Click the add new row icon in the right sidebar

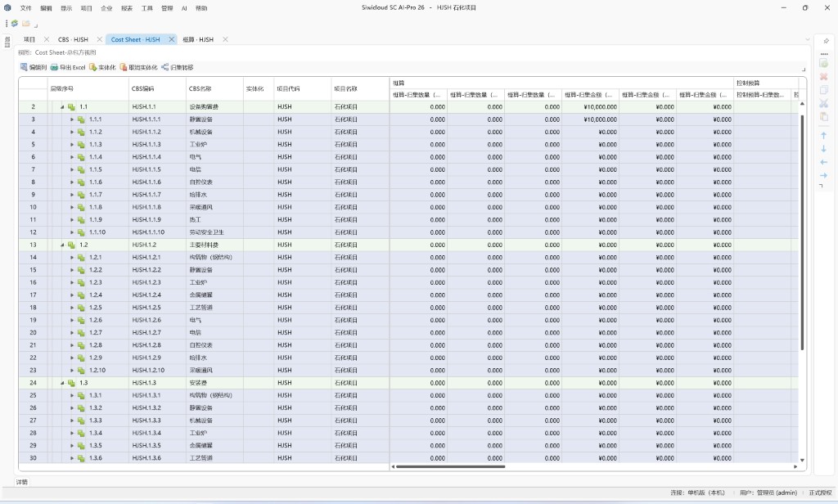823,63
